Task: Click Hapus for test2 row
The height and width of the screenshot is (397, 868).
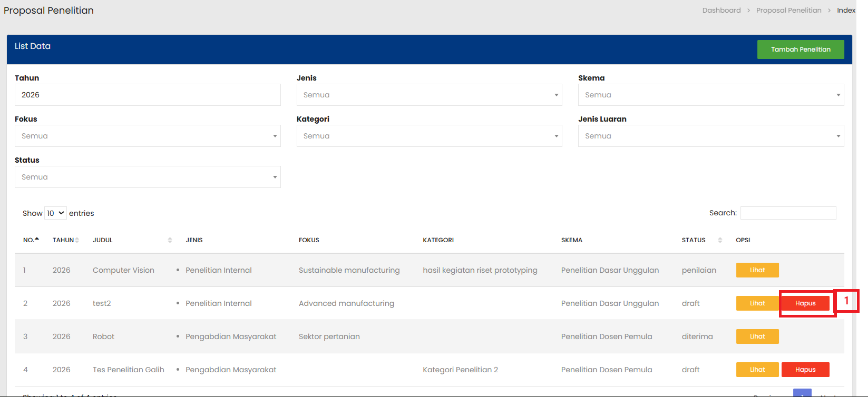Action: point(805,303)
